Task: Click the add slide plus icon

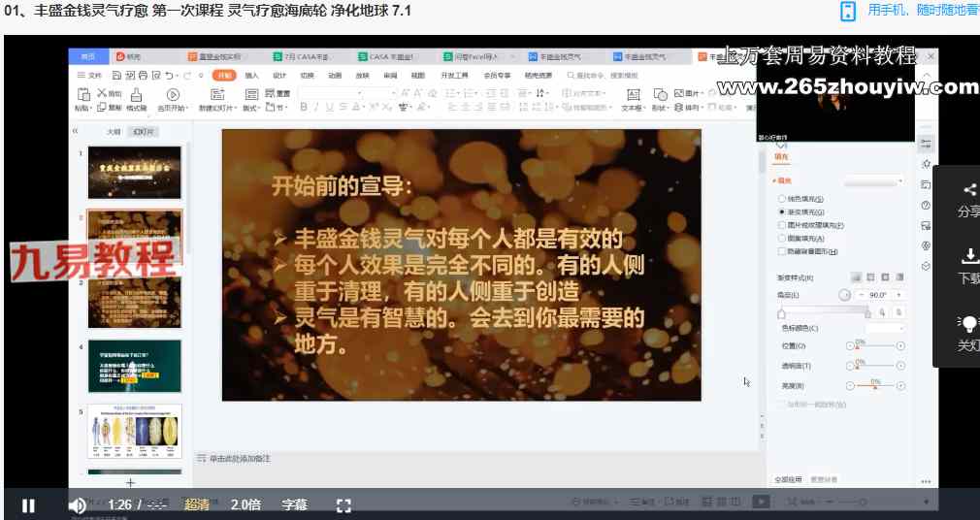Action: click(130, 482)
